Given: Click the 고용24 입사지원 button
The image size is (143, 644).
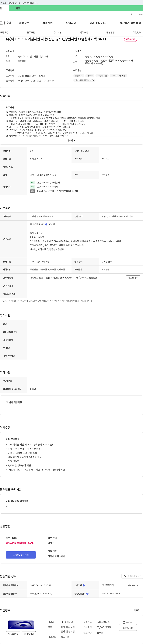Looking at the screenshot, I should (21, 555).
